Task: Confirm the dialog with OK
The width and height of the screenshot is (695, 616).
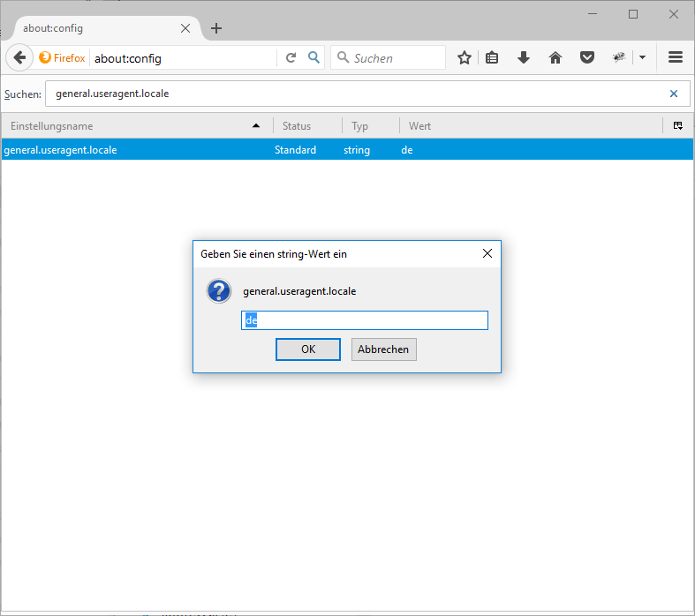Action: click(307, 349)
